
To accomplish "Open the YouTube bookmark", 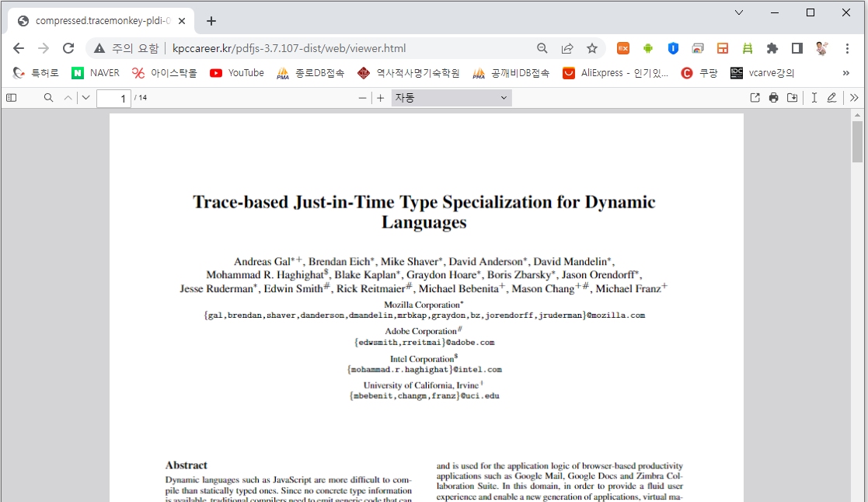I will click(237, 73).
